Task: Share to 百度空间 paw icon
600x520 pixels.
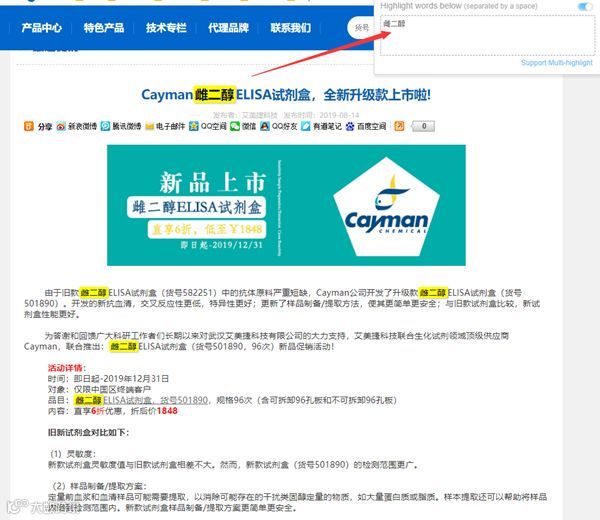Action: click(x=350, y=126)
